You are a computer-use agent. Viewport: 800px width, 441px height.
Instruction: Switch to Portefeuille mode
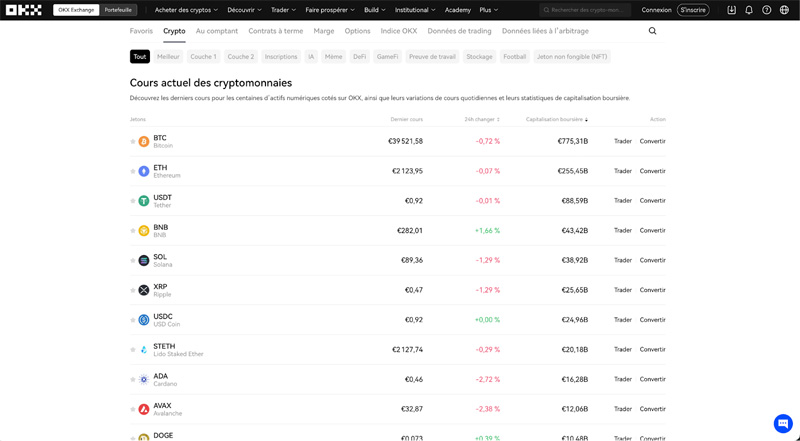click(x=118, y=10)
